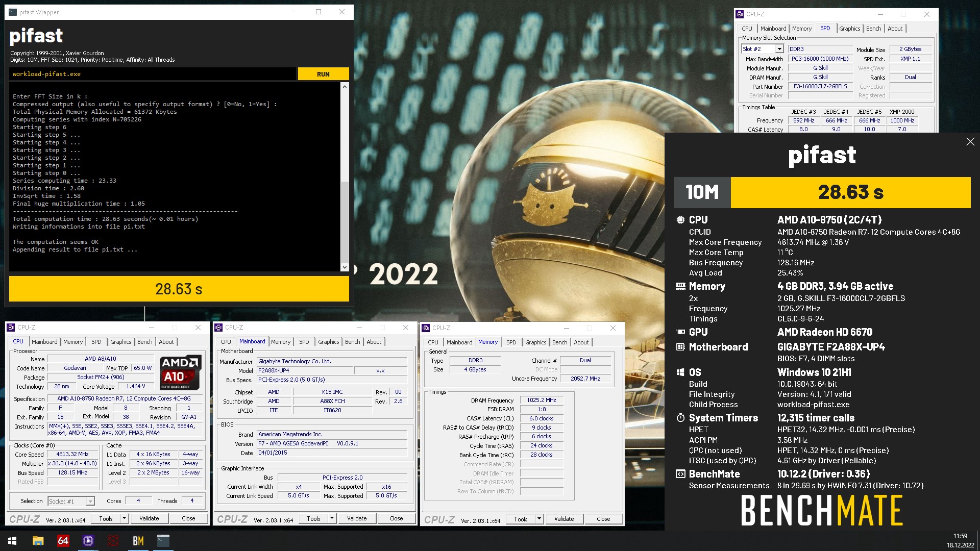Click BIOS Date 04/01/2015 field
Screen dimensions: 980x551
(x=332, y=453)
